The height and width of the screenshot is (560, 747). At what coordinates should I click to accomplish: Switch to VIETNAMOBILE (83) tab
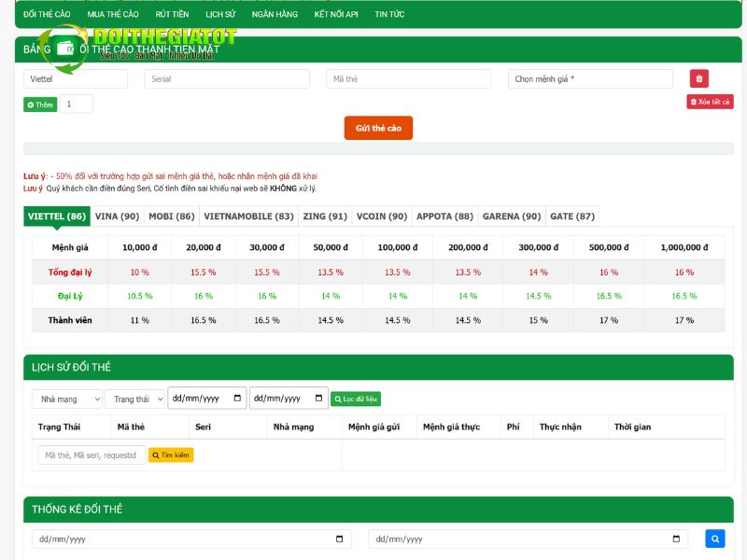pos(248,217)
